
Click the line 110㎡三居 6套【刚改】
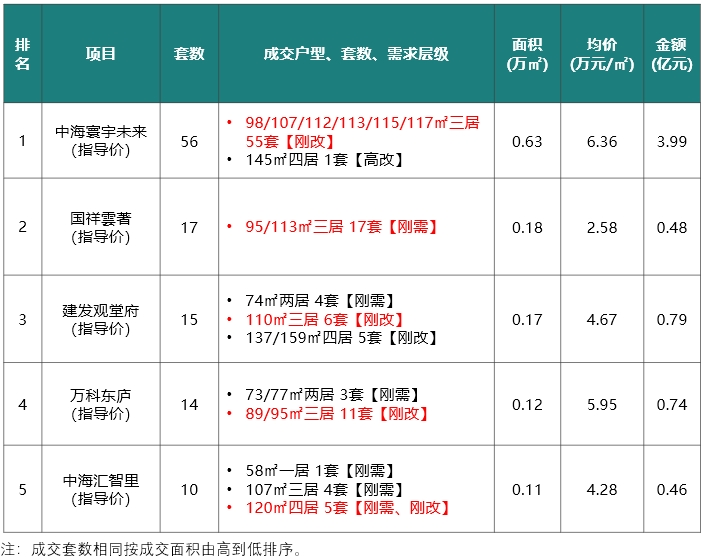(x=325, y=320)
